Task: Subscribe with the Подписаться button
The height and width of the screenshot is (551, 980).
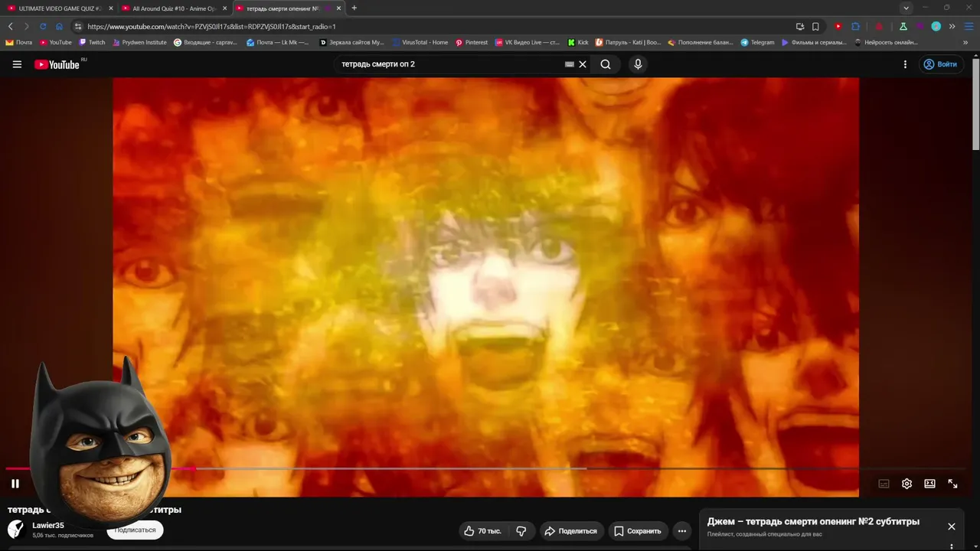Action: [136, 530]
